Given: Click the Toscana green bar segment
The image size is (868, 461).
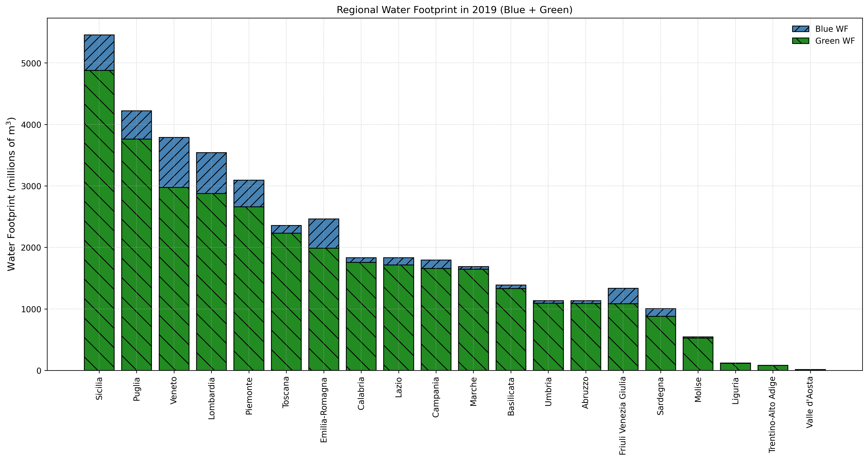Looking at the screenshot, I should coord(286,301).
